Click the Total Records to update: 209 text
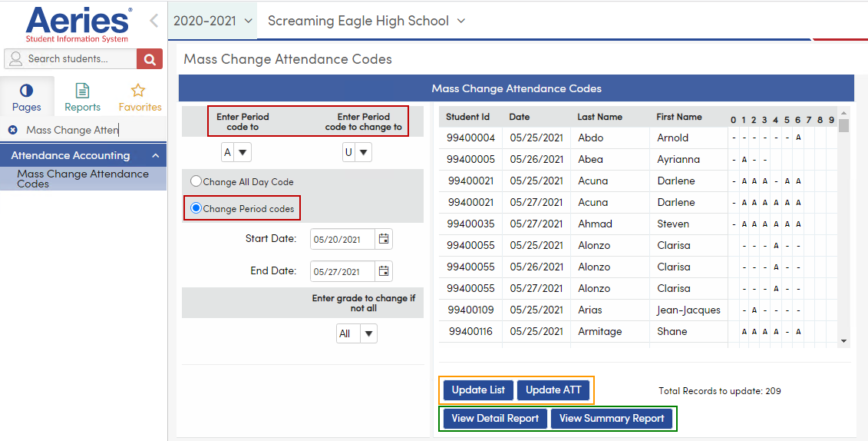Viewport: 868px width, 441px height. [720, 390]
